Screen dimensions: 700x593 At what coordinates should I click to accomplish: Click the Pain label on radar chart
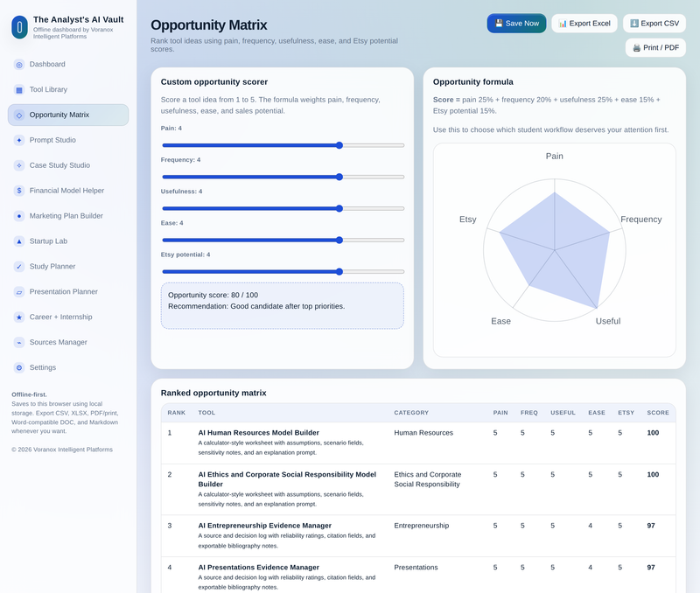click(x=555, y=157)
